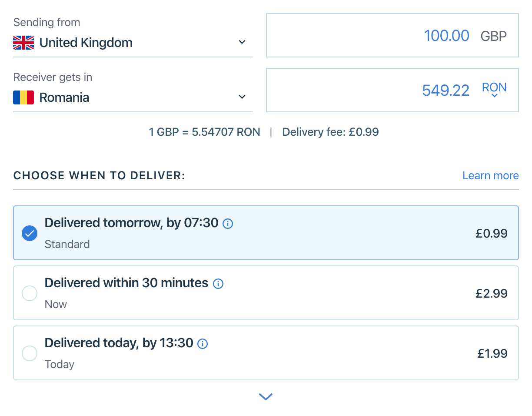Open the Receiver gets in country dropdown
Viewport: 532px width, 416px height.
242,97
